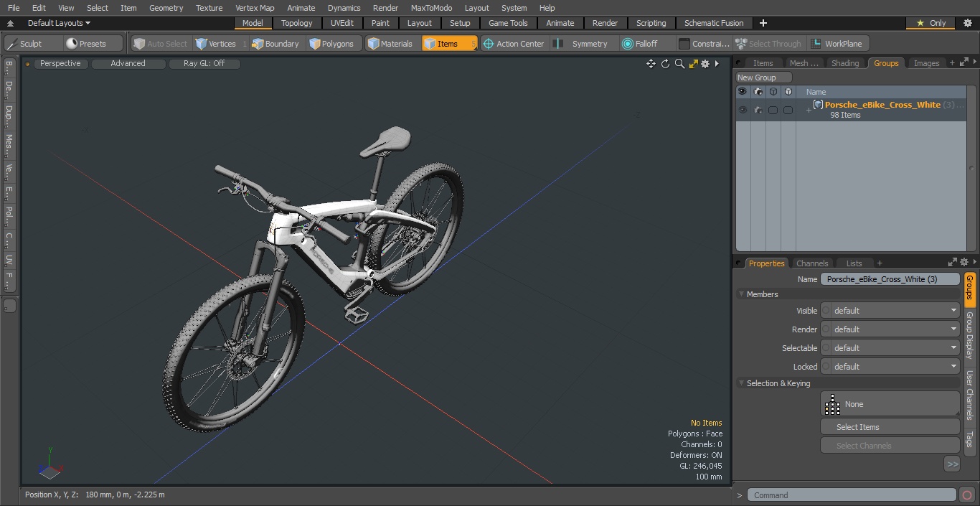Click the viewport pan/move icon
980x506 pixels.
(x=651, y=64)
